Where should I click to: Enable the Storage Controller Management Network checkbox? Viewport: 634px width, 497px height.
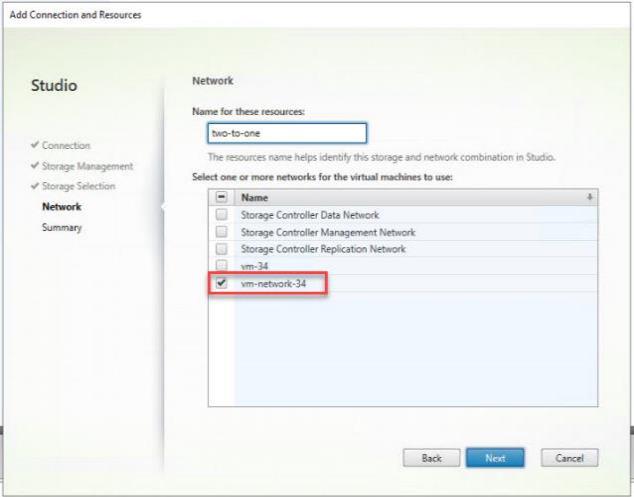tap(221, 232)
